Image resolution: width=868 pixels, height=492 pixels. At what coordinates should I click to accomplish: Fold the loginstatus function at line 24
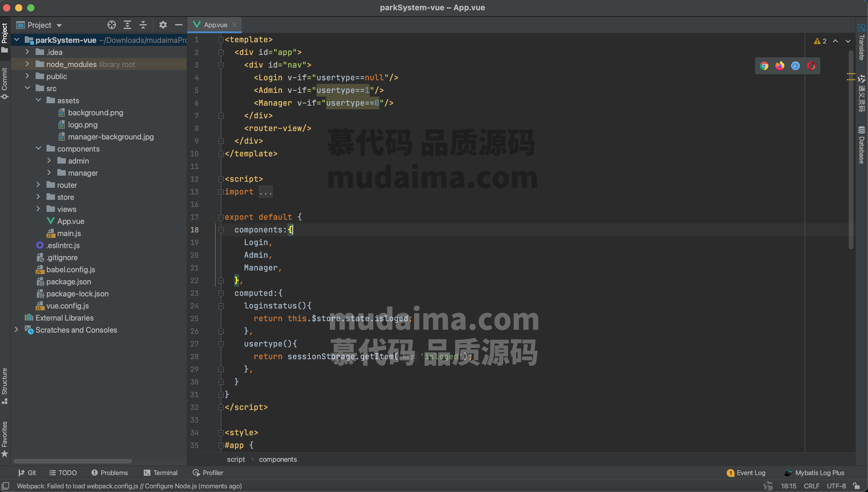pos(221,306)
